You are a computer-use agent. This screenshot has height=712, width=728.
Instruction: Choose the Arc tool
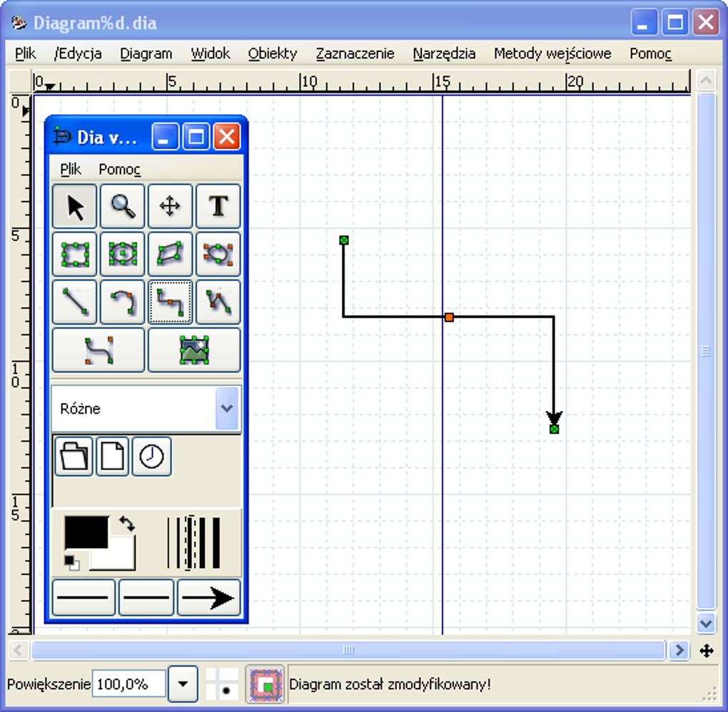pyautogui.click(x=122, y=301)
